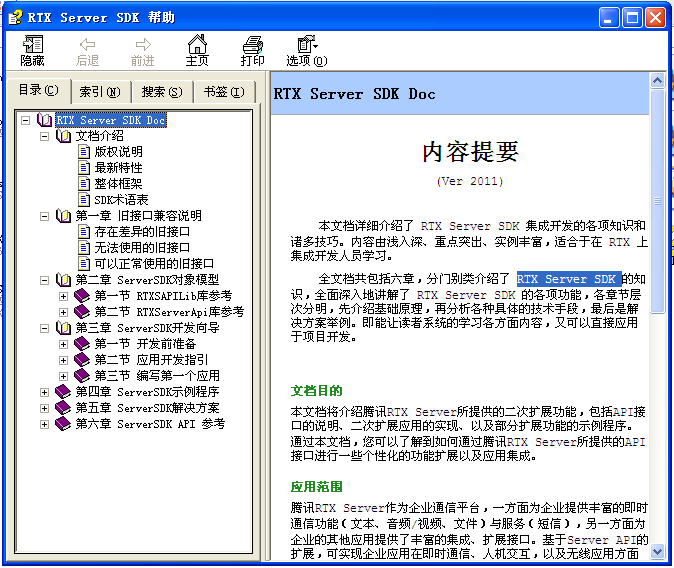This screenshot has width=674, height=568.
Task: Open the 无法使用的旧接口 topic
Action: 142,248
